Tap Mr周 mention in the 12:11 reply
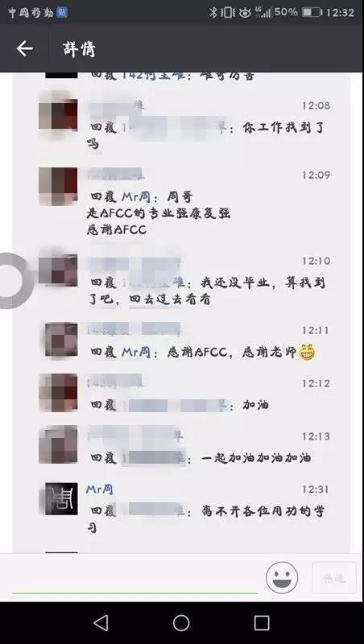The image size is (364, 644). tap(136, 353)
